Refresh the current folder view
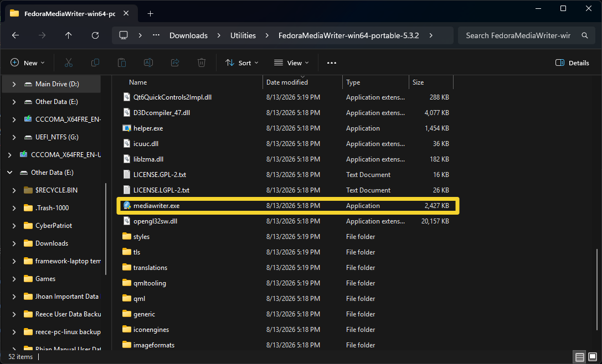 pyautogui.click(x=95, y=35)
